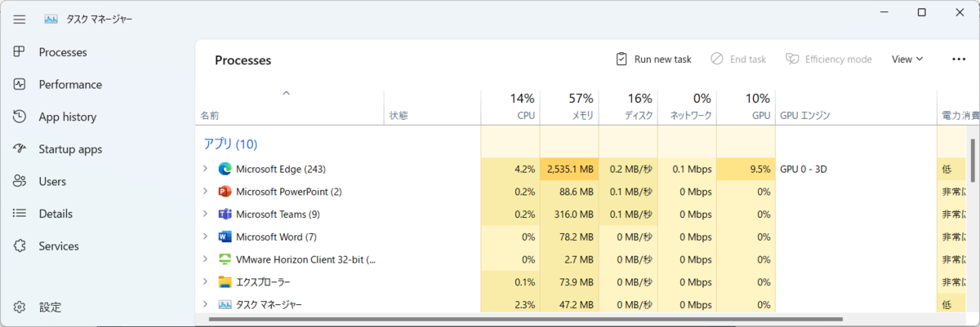This screenshot has width=980, height=327.
Task: Expand the VMware Horizon Client group
Action: [x=206, y=259]
